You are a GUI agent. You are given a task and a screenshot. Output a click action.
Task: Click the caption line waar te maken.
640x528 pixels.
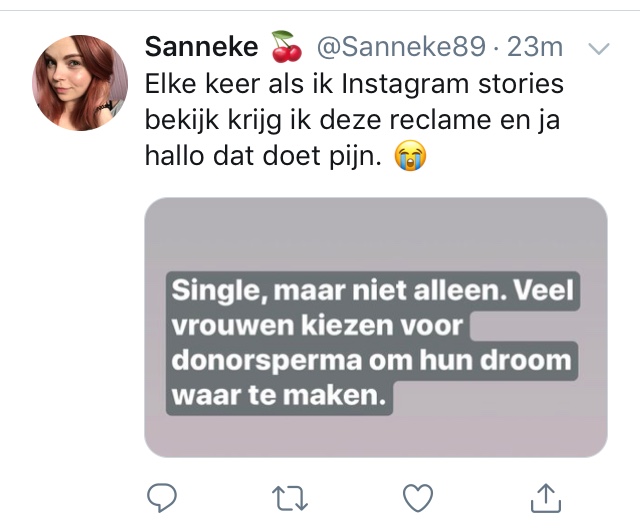(279, 395)
